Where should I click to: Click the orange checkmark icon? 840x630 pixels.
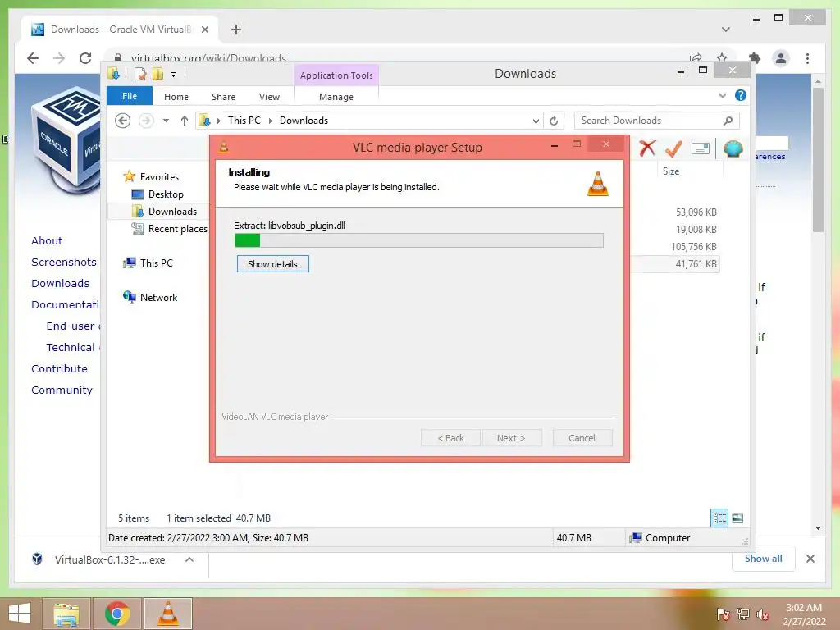[x=673, y=148]
